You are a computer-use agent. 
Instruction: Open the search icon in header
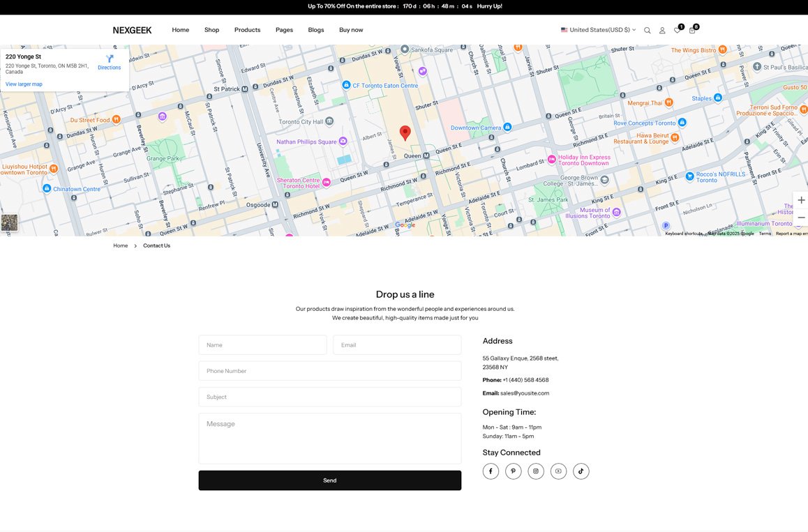pyautogui.click(x=647, y=31)
